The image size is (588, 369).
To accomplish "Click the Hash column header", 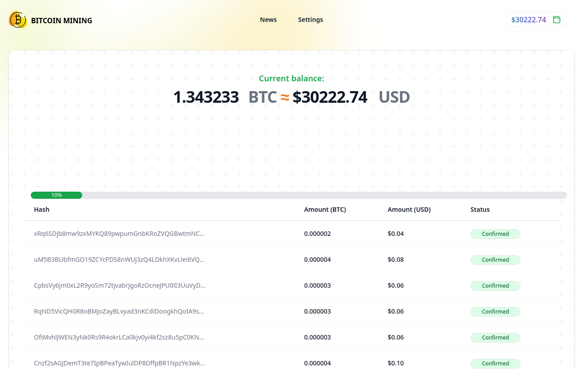I will click(42, 210).
